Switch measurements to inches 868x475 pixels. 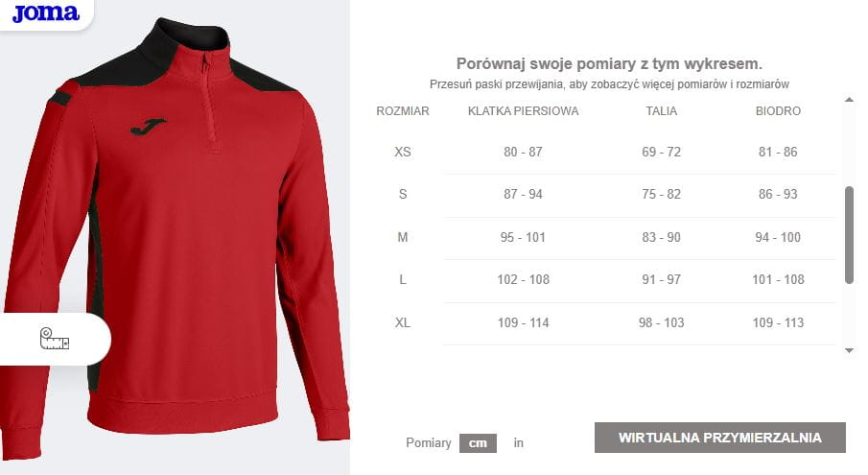click(x=519, y=442)
